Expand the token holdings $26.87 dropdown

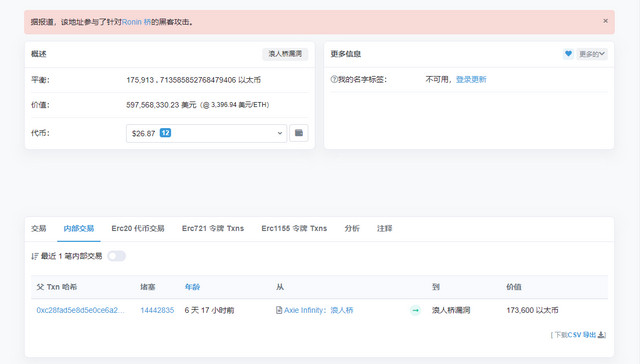tap(207, 133)
